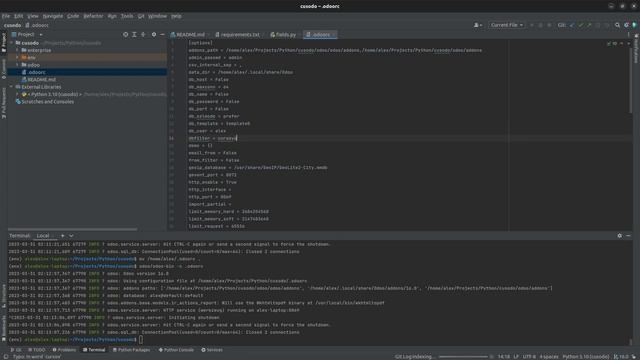Image resolution: width=640 pixels, height=360 pixels.
Task: Open the Pull Requests side tool button
Action: (4, 103)
